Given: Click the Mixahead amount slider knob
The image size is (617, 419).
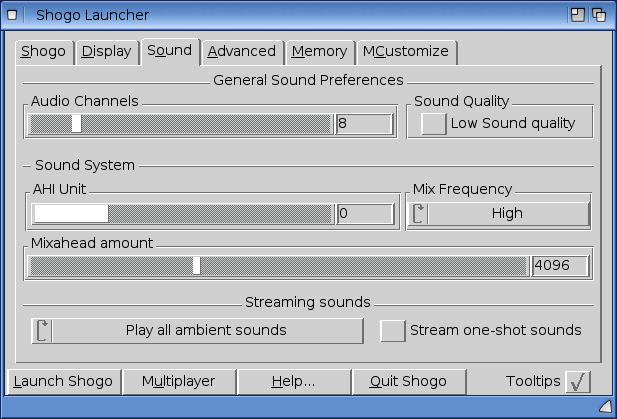Looking at the screenshot, I should pyautogui.click(x=196, y=266).
